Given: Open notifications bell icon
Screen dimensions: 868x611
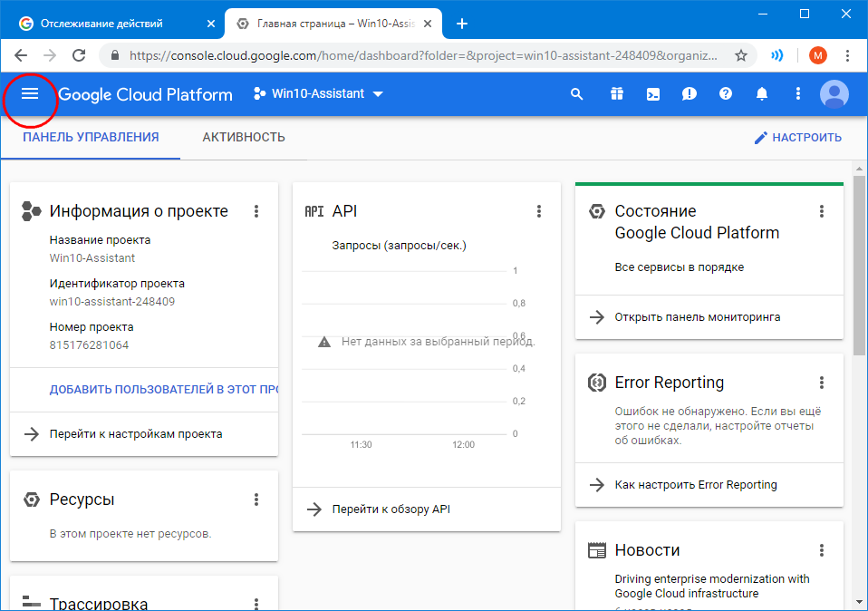Looking at the screenshot, I should point(762,94).
